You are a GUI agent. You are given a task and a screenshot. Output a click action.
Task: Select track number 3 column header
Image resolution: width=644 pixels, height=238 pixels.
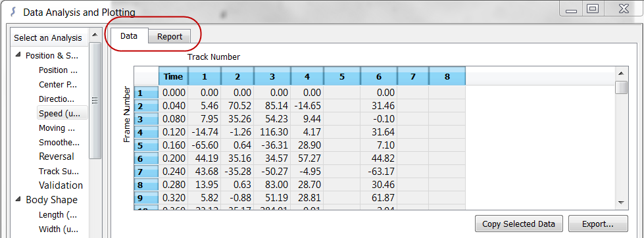coord(272,76)
